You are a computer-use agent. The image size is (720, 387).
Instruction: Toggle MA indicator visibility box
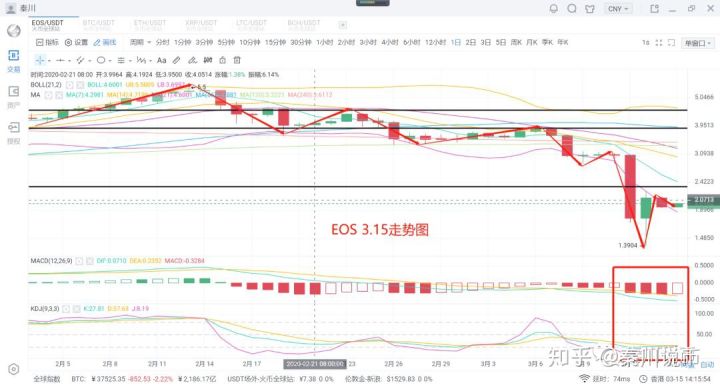pos(49,95)
